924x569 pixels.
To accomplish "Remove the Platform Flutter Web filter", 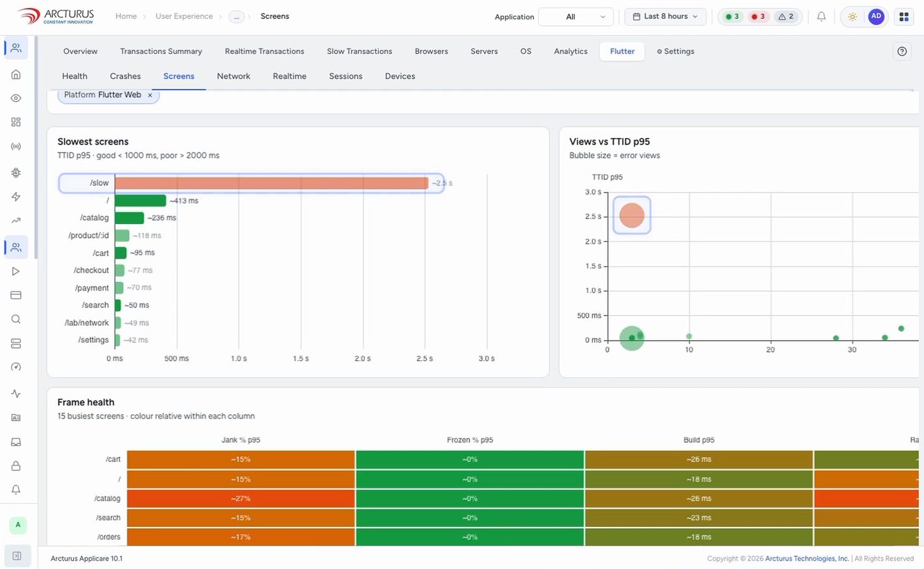I will tap(150, 95).
